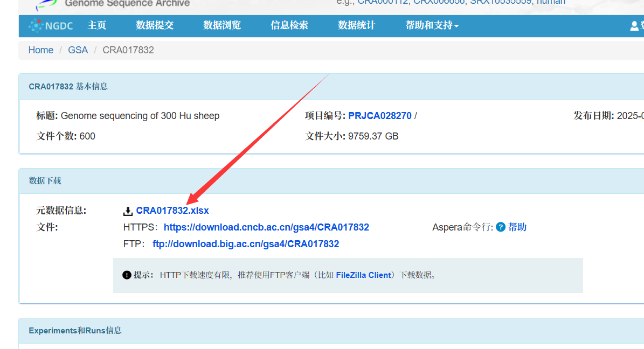Go to GSA breadcrumb link
Viewport: 644px width, 349px height.
tap(78, 50)
